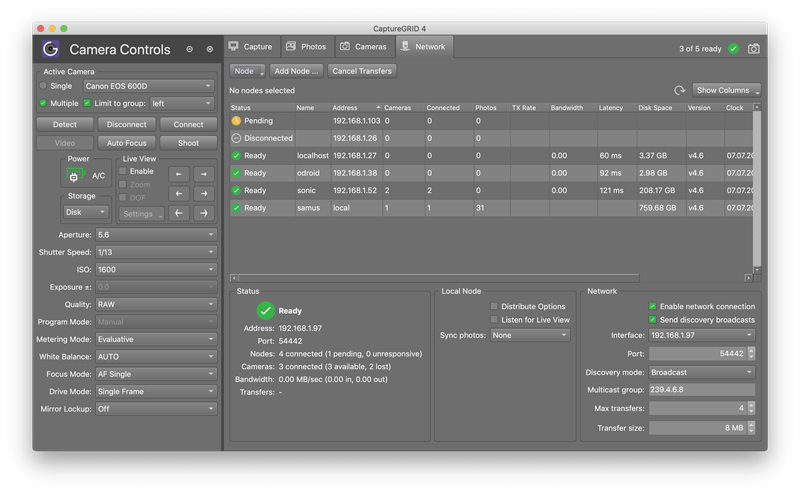Open the Network Interface dropdown
The image size is (800, 494).
[702, 335]
